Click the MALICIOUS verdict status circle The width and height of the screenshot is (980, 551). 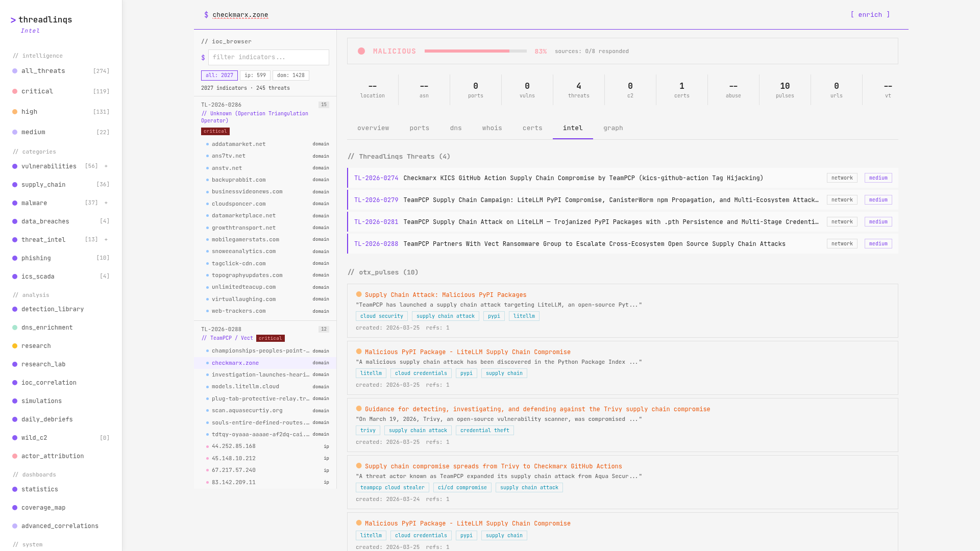click(x=361, y=51)
